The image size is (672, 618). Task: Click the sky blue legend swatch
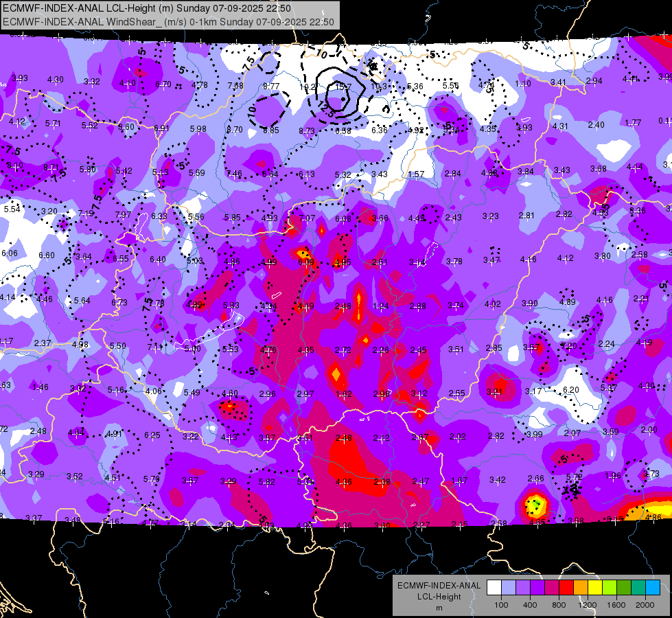(653, 588)
